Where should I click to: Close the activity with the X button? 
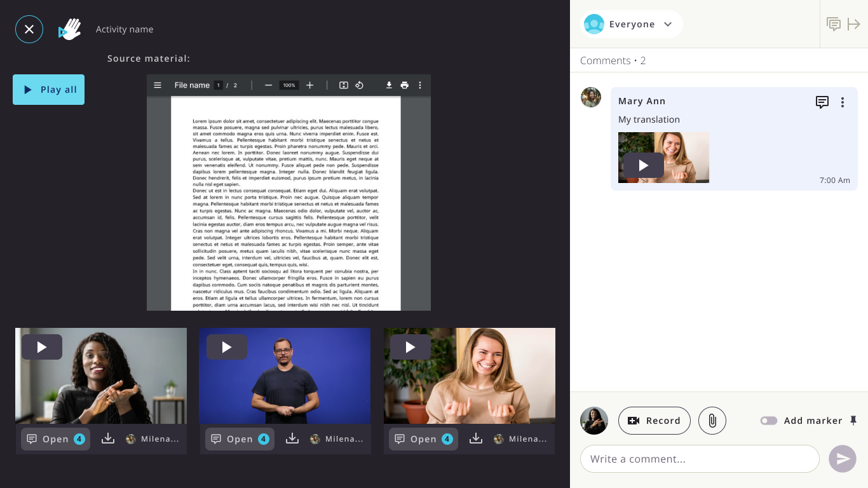(29, 29)
